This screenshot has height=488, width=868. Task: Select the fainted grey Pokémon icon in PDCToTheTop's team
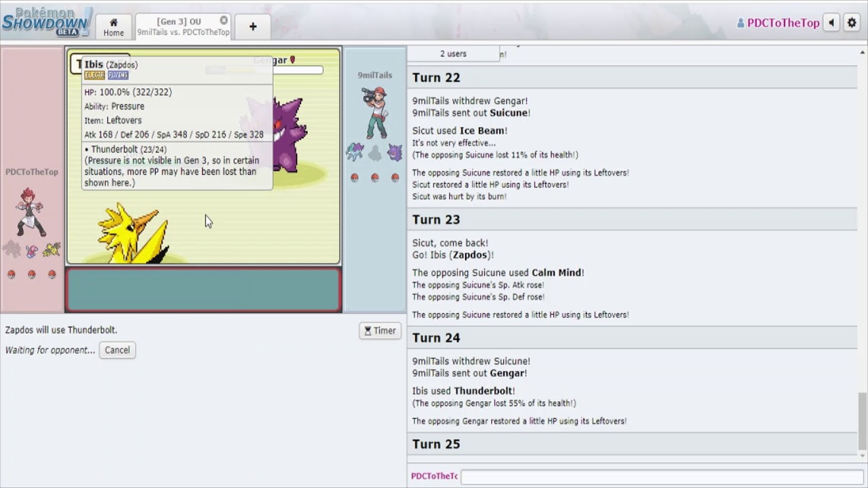click(x=12, y=249)
